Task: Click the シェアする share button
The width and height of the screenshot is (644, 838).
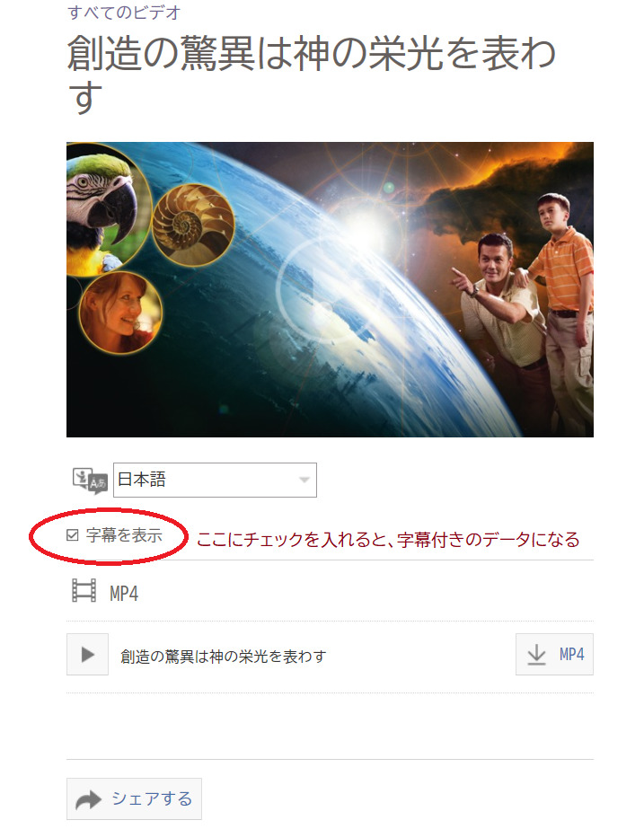Action: (x=134, y=798)
